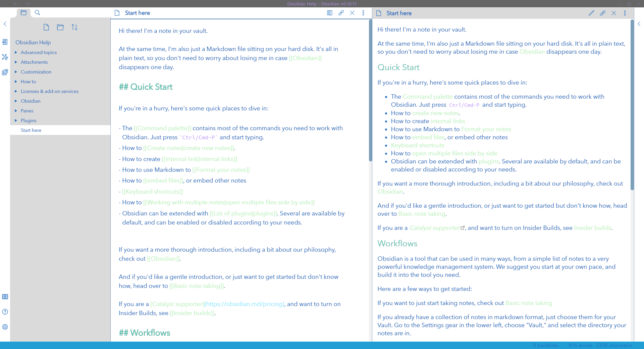Close the left Start here pane
The height and width of the screenshot is (349, 644).
pos(352,13)
